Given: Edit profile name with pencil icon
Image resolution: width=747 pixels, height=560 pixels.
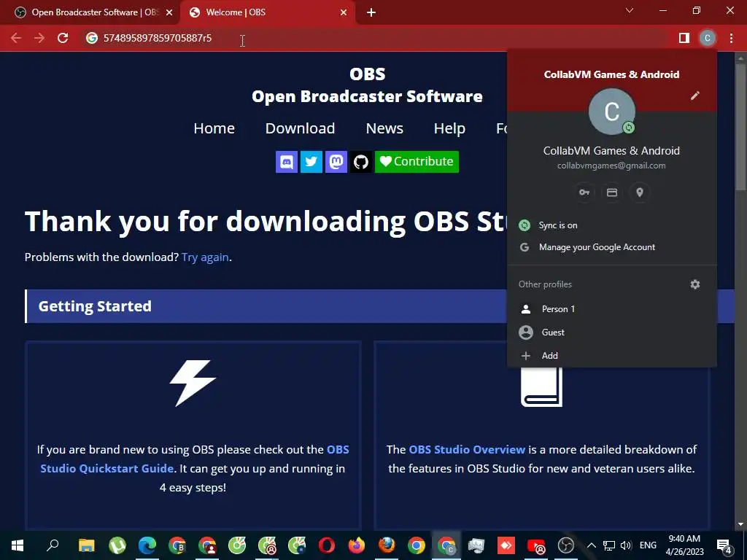Looking at the screenshot, I should (x=695, y=96).
